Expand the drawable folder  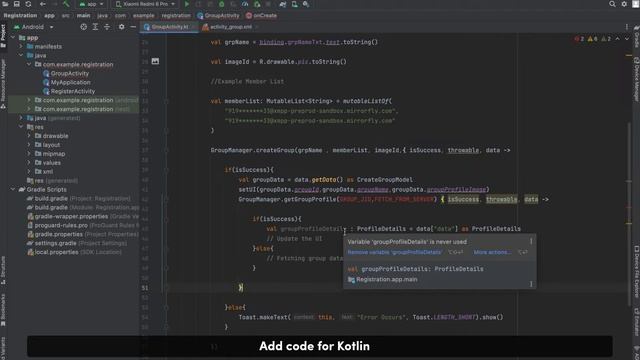click(29, 136)
